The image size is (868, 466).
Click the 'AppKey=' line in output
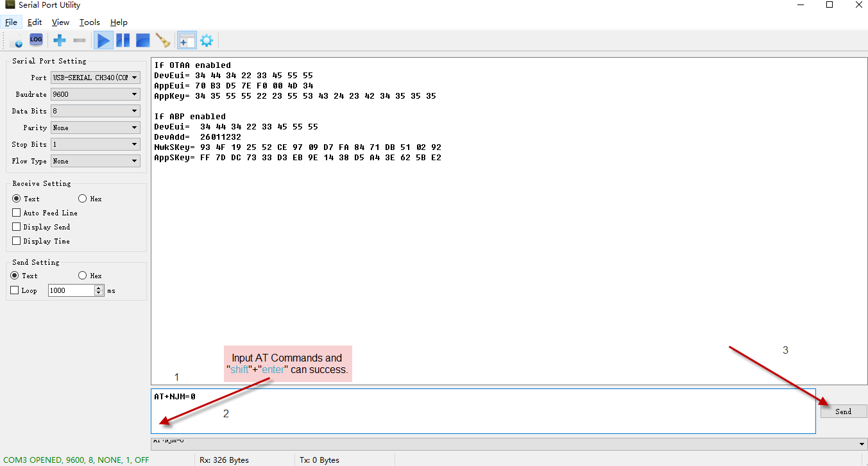click(x=295, y=96)
